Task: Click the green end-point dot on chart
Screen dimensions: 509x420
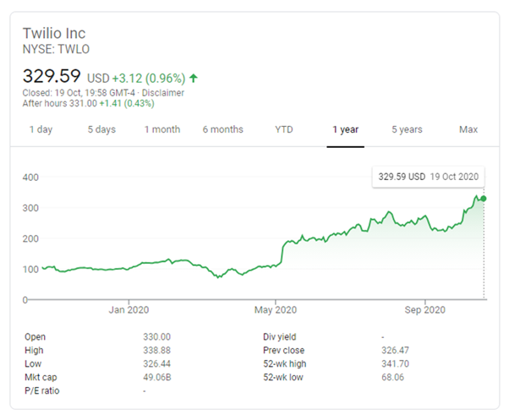Action: pyautogui.click(x=484, y=199)
